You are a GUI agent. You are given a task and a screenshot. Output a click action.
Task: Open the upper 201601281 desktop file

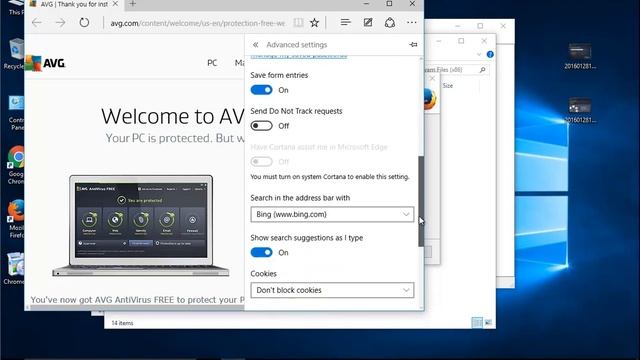point(580,56)
